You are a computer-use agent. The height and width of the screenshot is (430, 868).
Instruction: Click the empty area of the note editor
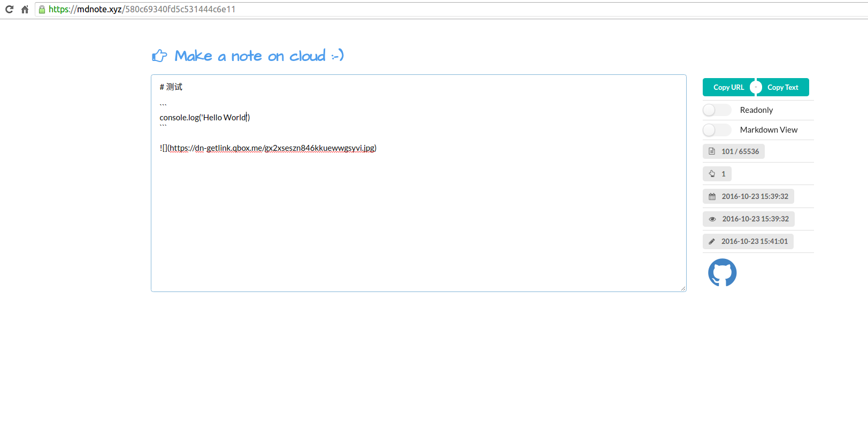(417, 225)
